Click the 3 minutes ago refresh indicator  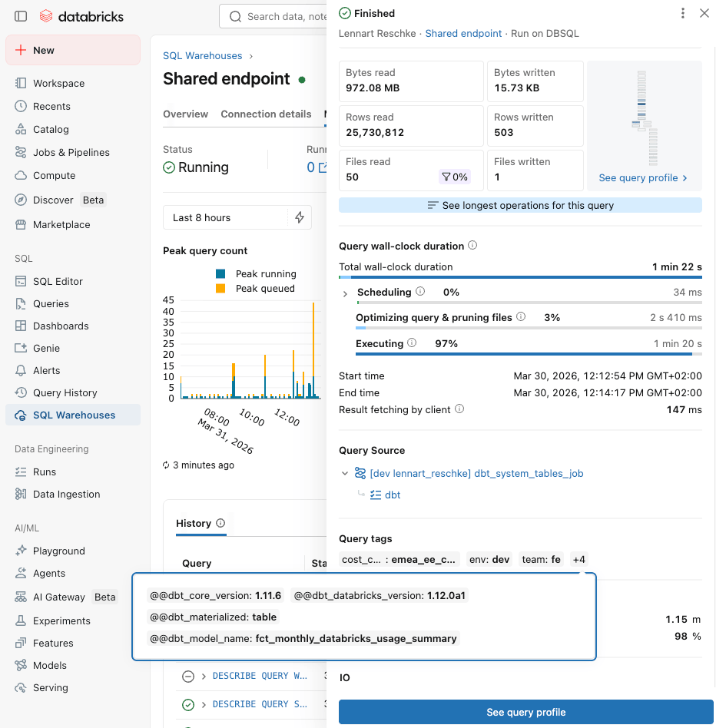pos(198,465)
